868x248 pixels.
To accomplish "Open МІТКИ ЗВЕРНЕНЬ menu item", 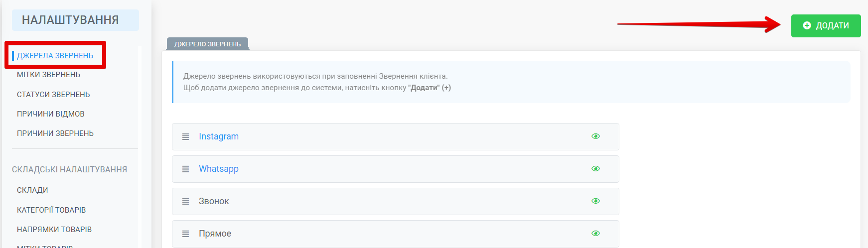I will [x=48, y=75].
